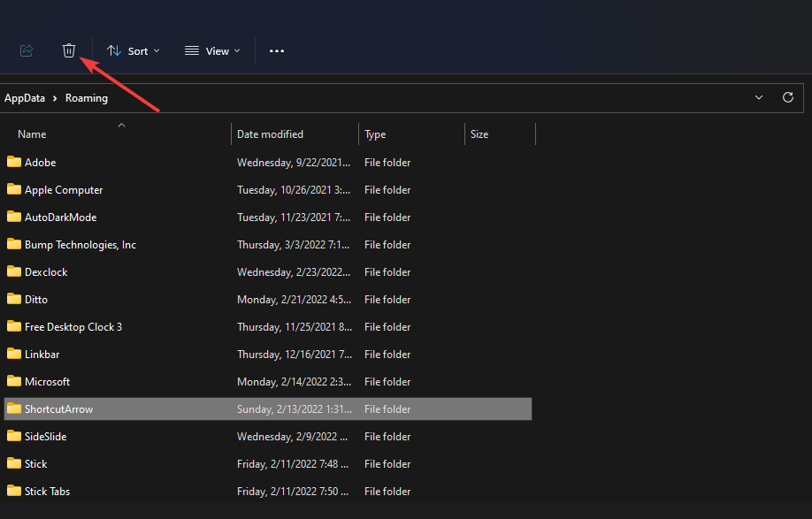
Task: Click the Ditto folder icon
Action: point(13,299)
